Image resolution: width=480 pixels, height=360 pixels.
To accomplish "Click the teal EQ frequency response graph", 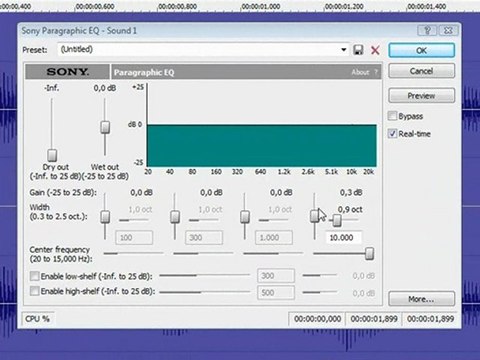I will (x=262, y=145).
